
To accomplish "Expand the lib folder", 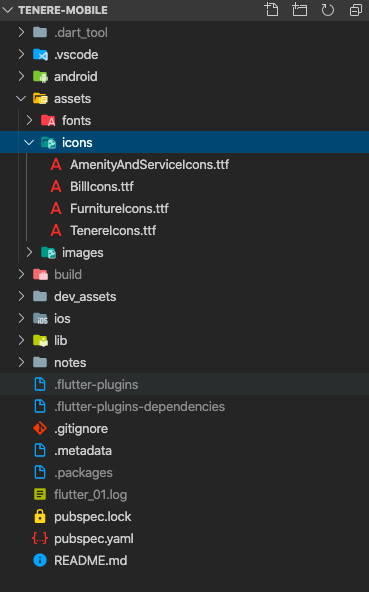I will click(184, 341).
